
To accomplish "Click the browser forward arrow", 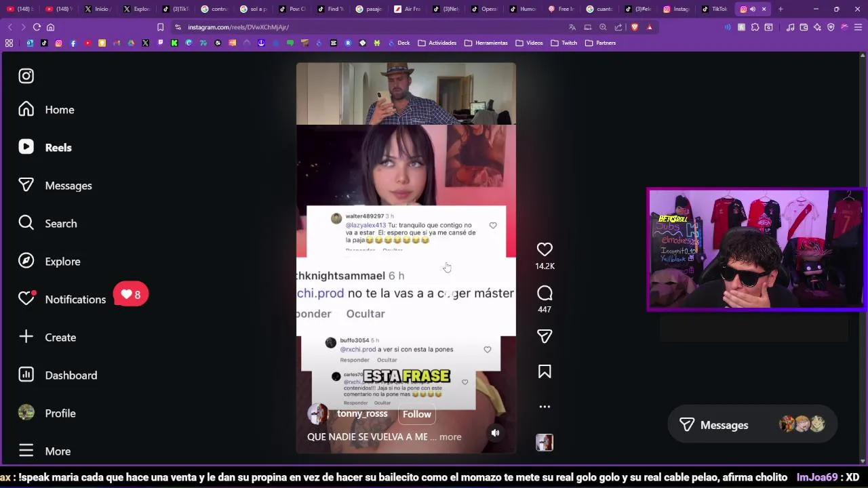I will click(23, 27).
